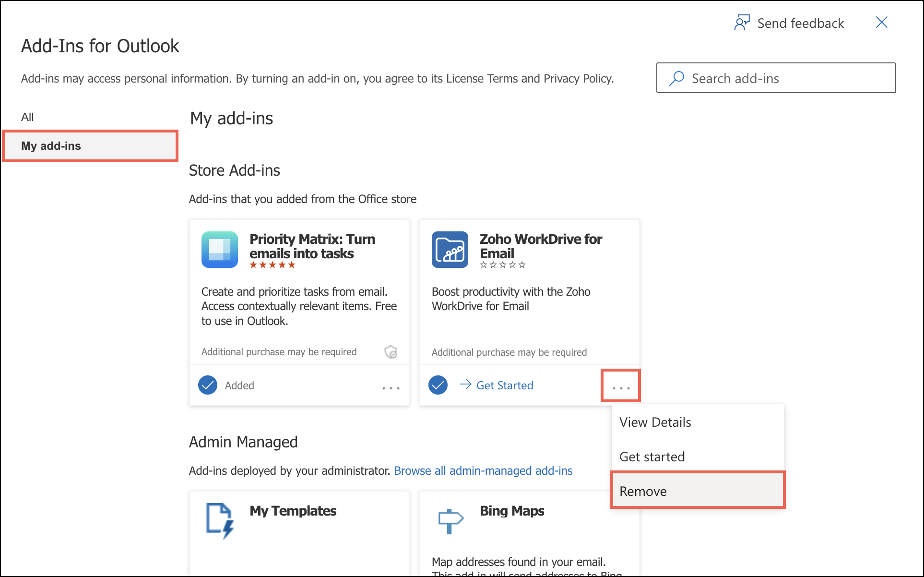This screenshot has width=924, height=577.
Task: Open Priority Matrix more options ellipsis
Action: [391, 387]
